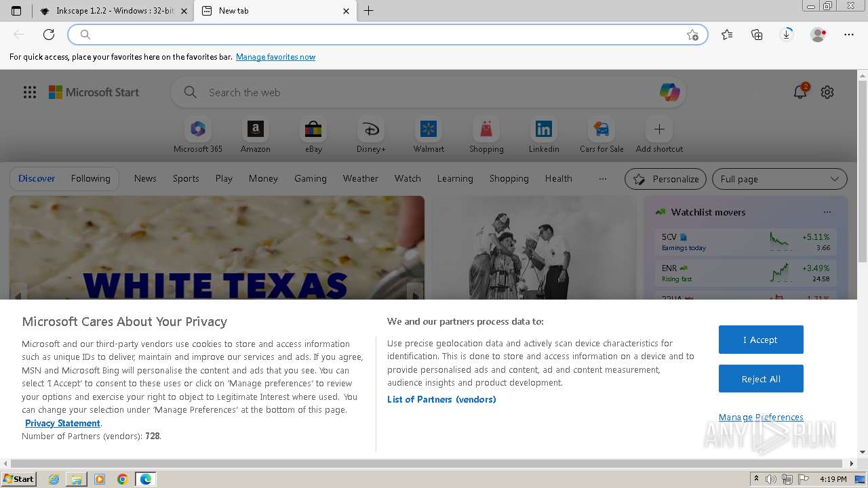Image resolution: width=868 pixels, height=488 pixels.
Task: Open the Sports category
Action: pos(186,178)
